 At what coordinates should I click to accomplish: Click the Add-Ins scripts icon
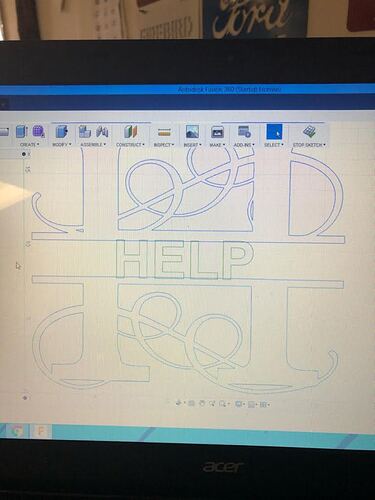[244, 132]
